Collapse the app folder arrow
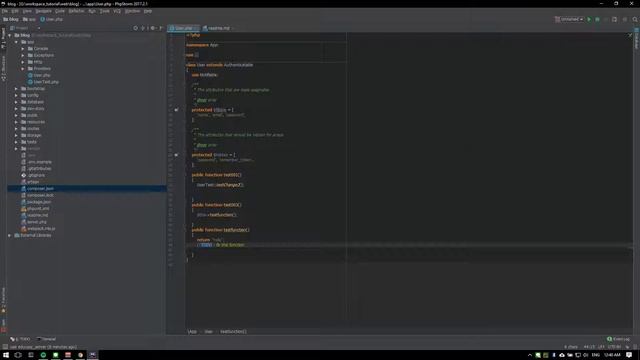The height and width of the screenshot is (360, 640). [16, 42]
